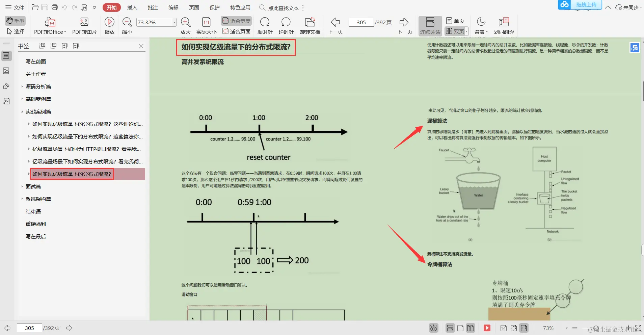This screenshot has height=335, width=644.
Task: Close the 书签 bookmark panel
Action: click(141, 46)
